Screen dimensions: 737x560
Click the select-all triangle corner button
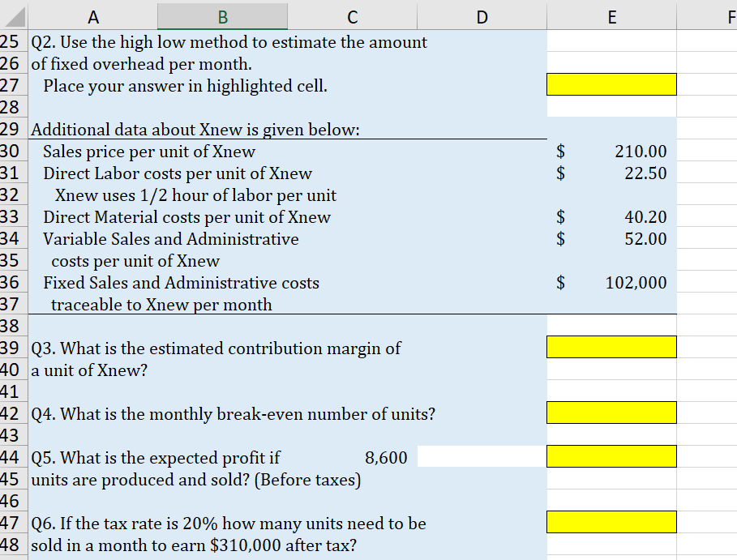pos(13,15)
